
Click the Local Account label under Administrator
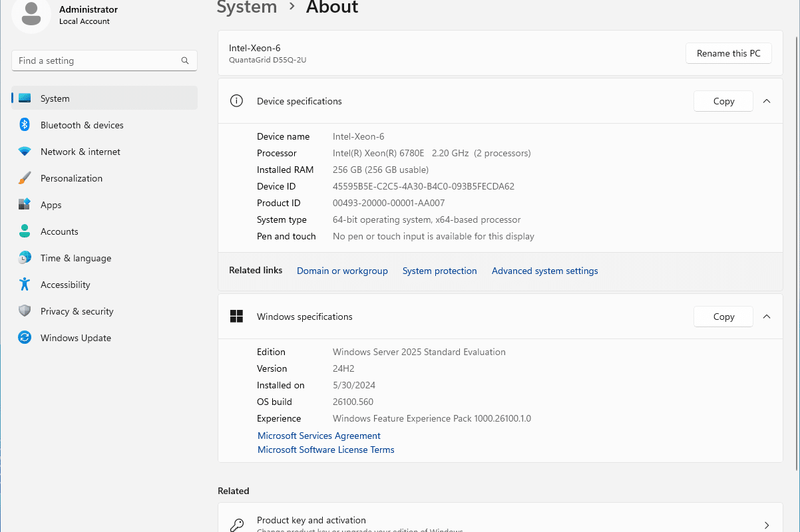(x=85, y=21)
